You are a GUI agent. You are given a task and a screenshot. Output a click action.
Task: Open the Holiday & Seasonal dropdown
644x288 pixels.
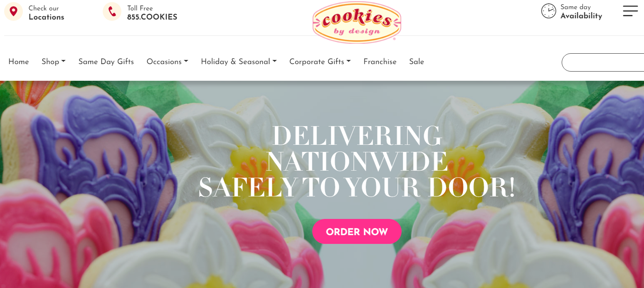point(239,62)
